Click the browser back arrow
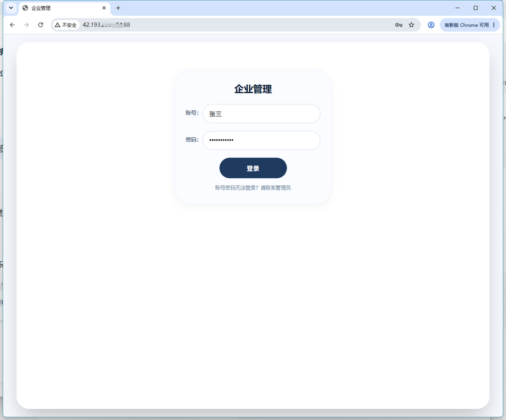The image size is (506, 420). click(12, 25)
